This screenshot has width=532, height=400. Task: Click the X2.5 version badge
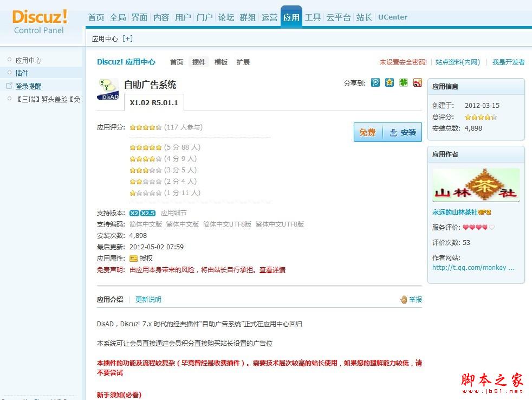148,213
